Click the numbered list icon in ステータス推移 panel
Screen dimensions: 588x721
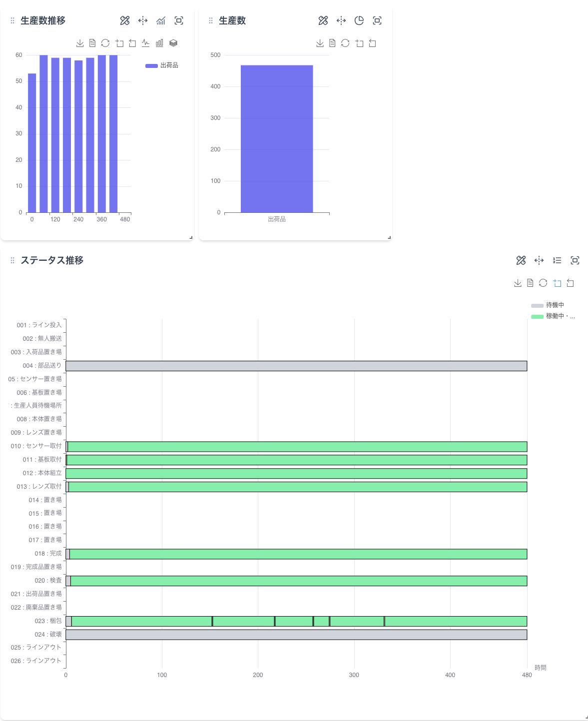[x=557, y=260]
